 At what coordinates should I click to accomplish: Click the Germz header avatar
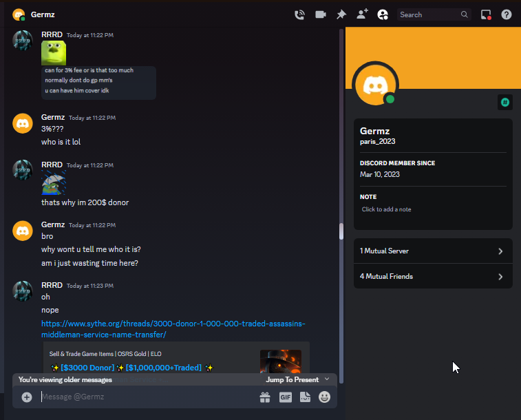click(19, 14)
